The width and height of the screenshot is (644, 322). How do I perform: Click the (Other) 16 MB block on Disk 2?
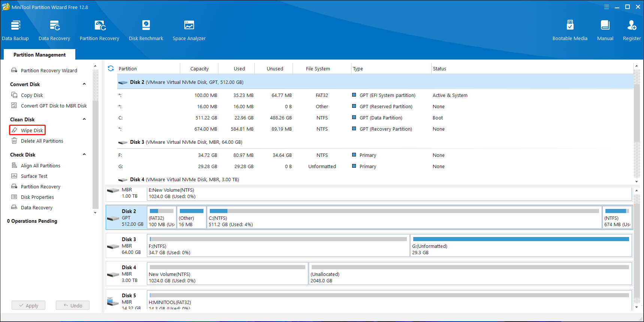(x=191, y=218)
